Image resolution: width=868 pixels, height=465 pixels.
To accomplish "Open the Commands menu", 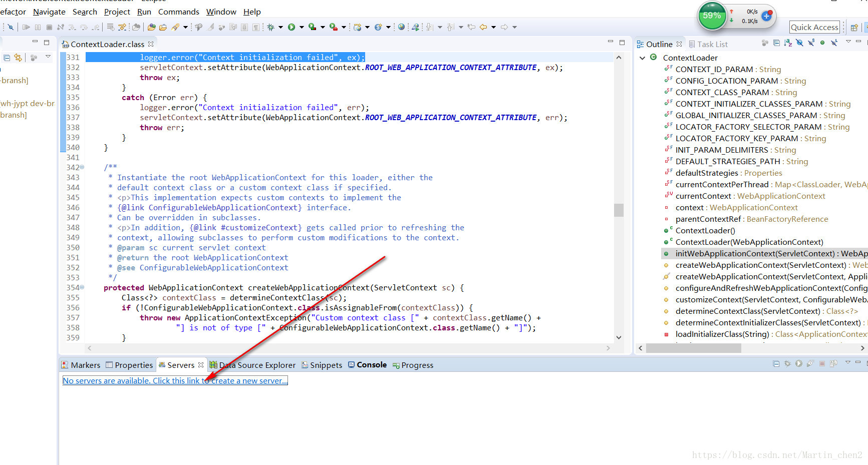I will click(179, 12).
